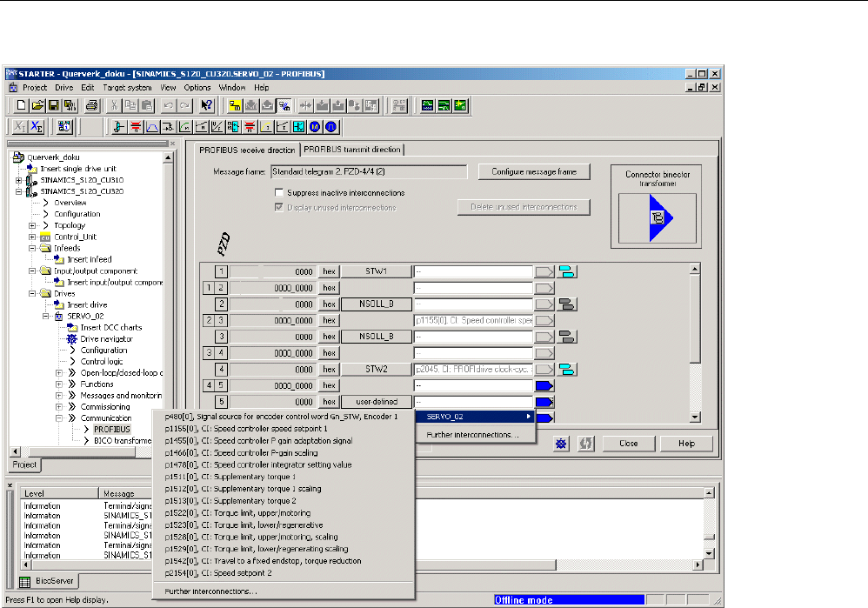Activate the context help arrow icon
This screenshot has width=868, height=608.
pyautogui.click(x=206, y=105)
